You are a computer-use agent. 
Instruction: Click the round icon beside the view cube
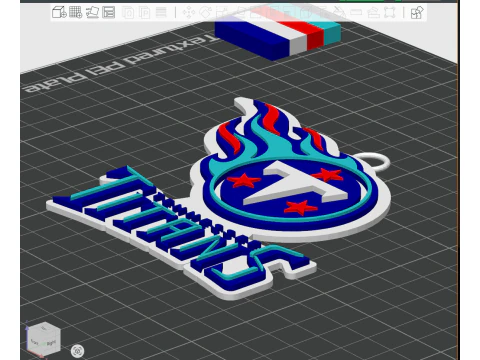[77, 351]
